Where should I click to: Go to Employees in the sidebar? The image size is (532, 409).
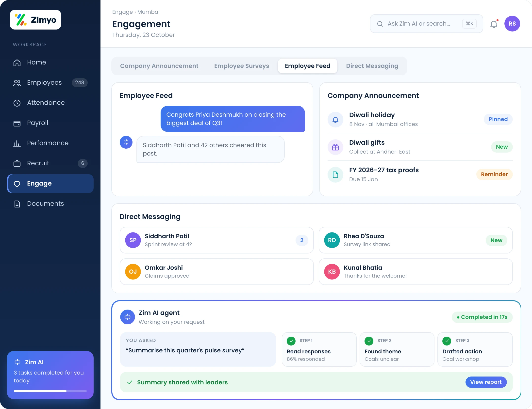50,83
